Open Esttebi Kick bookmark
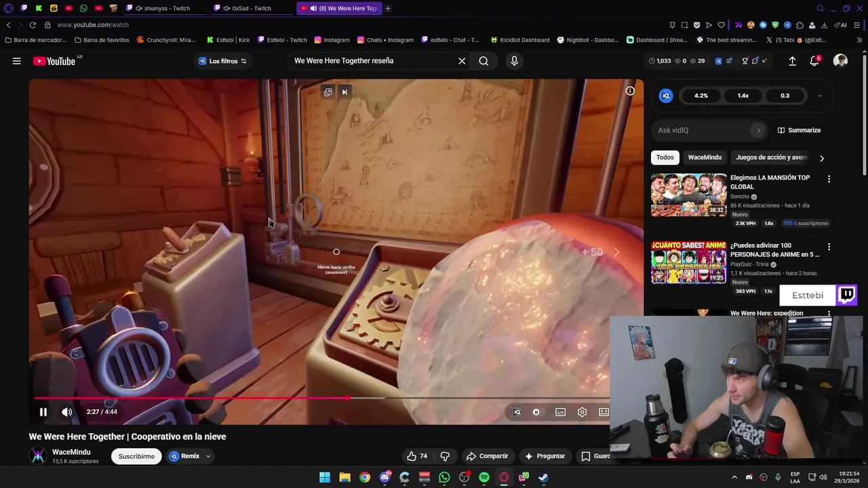 click(228, 40)
